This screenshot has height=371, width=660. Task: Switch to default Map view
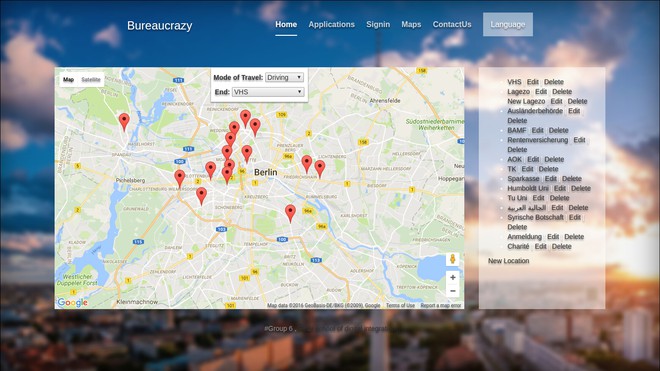pos(69,80)
